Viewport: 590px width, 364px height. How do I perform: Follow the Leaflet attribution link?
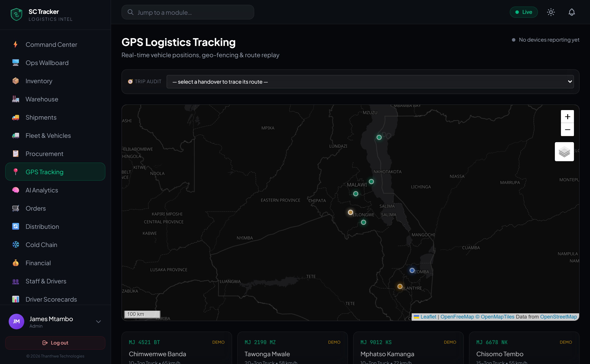(x=428, y=317)
